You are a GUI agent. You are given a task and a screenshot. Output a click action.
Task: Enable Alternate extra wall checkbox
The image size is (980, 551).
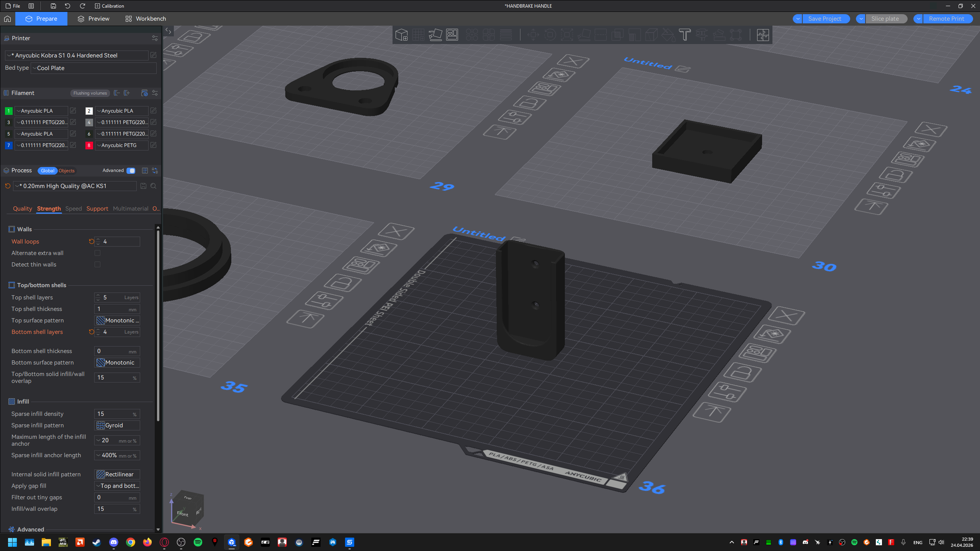point(97,253)
